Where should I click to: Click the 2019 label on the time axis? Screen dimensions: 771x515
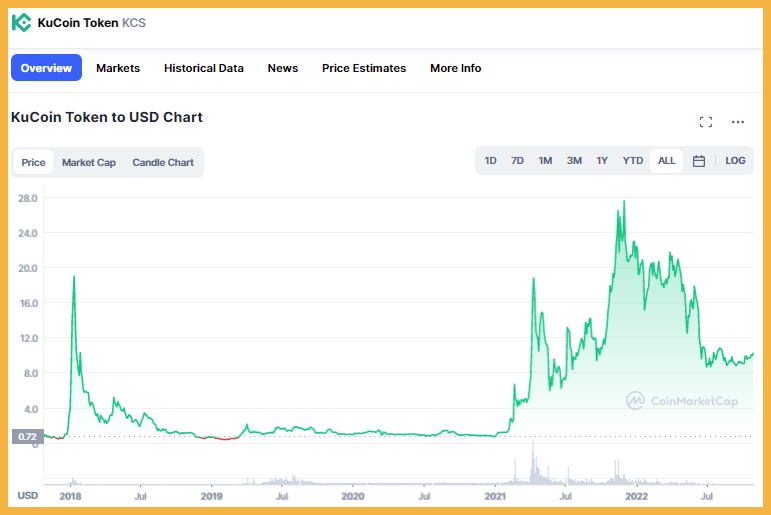click(x=211, y=496)
